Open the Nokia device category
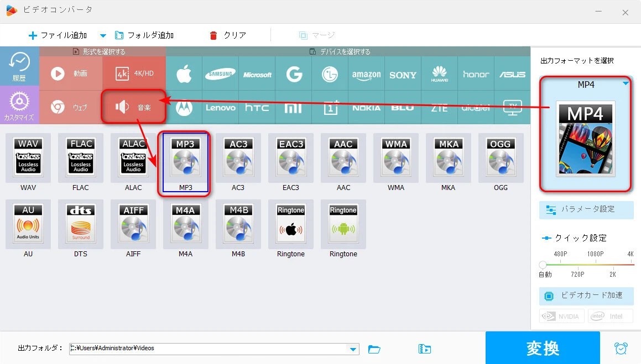This screenshot has height=364, width=641. tap(366, 108)
